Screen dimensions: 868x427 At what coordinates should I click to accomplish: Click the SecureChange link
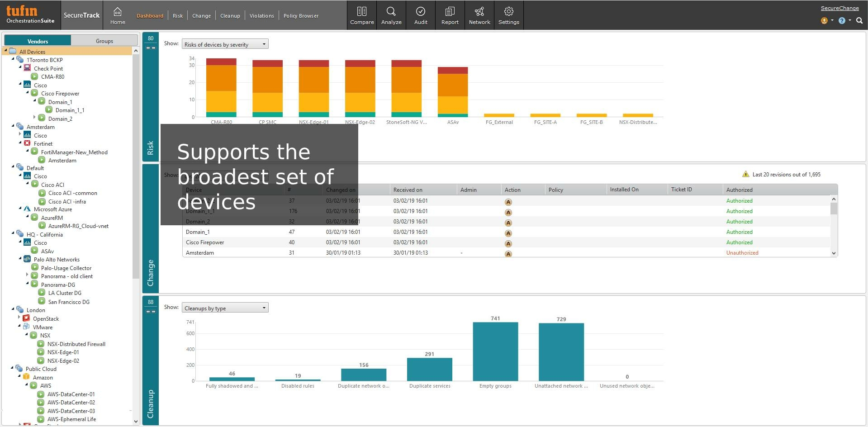click(x=840, y=8)
